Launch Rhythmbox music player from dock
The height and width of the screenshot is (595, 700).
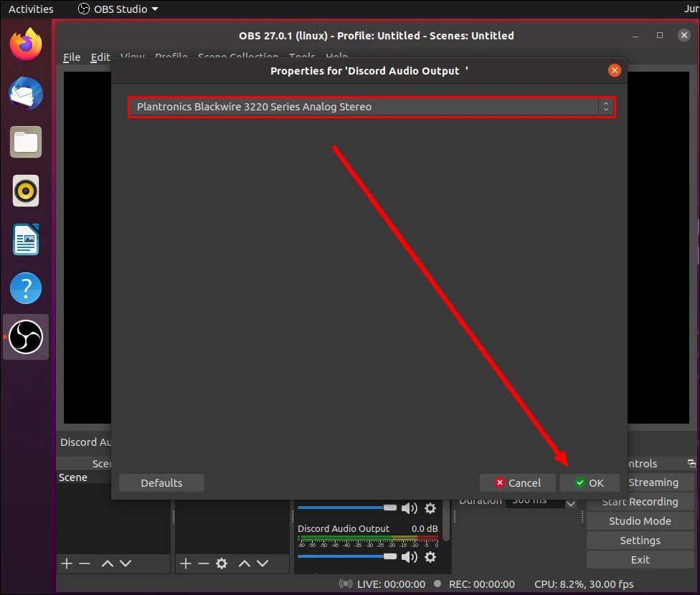(x=26, y=191)
